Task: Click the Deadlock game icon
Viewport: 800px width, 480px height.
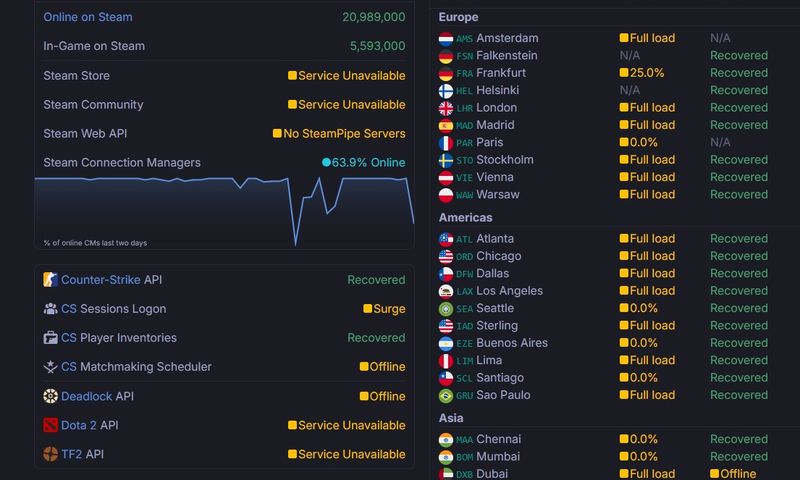Action: click(51, 396)
